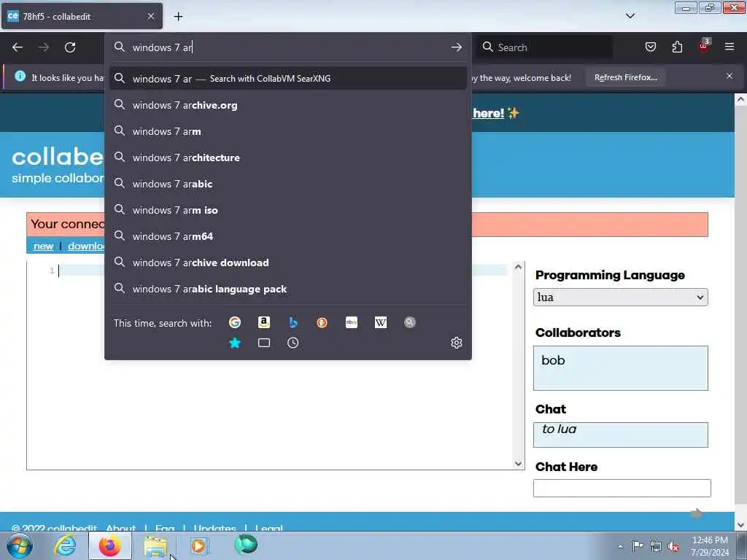Choose suggestion windows 7 arm
This screenshot has height=560, width=747.
pyautogui.click(x=288, y=131)
